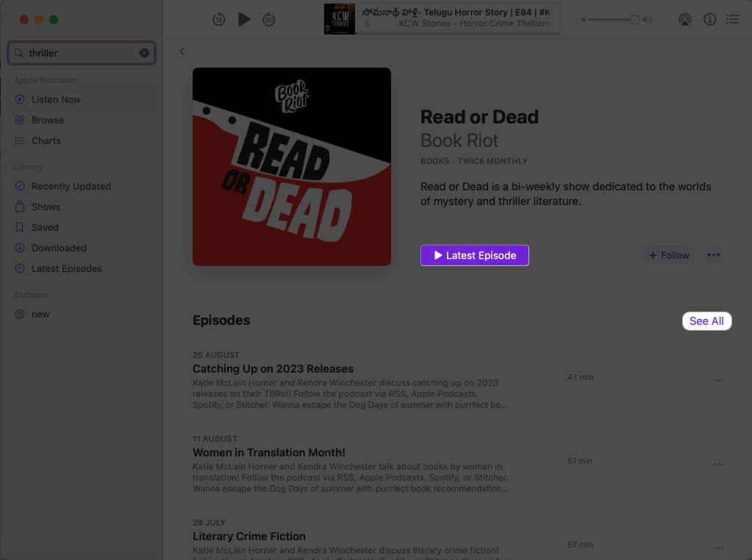The width and height of the screenshot is (752, 560).
Task: Click the Read or Dead show description
Action: point(565,194)
